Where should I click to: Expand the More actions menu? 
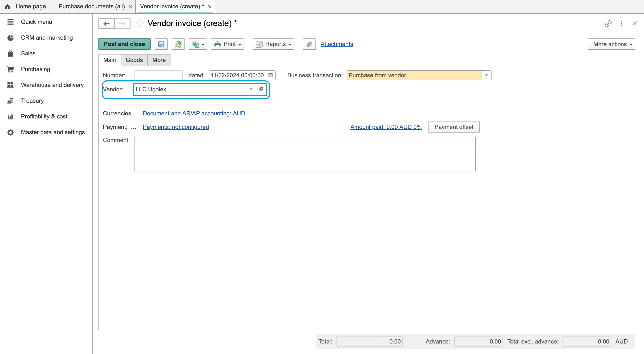611,44
